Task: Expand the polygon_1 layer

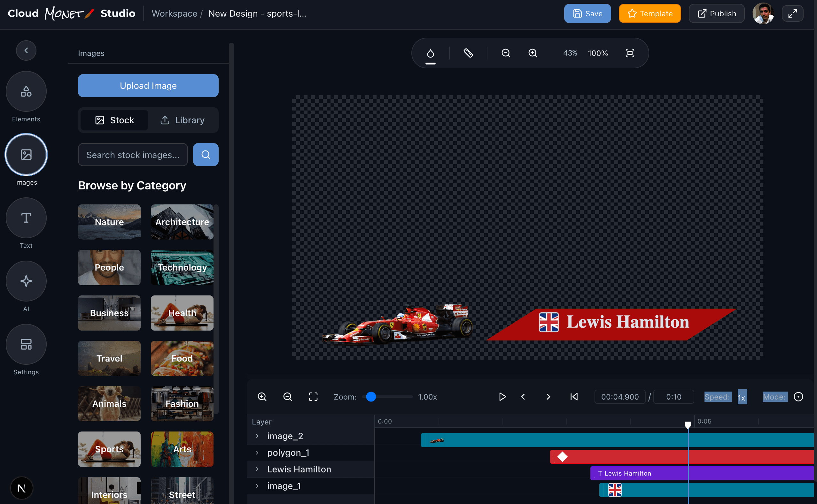Action: click(257, 453)
